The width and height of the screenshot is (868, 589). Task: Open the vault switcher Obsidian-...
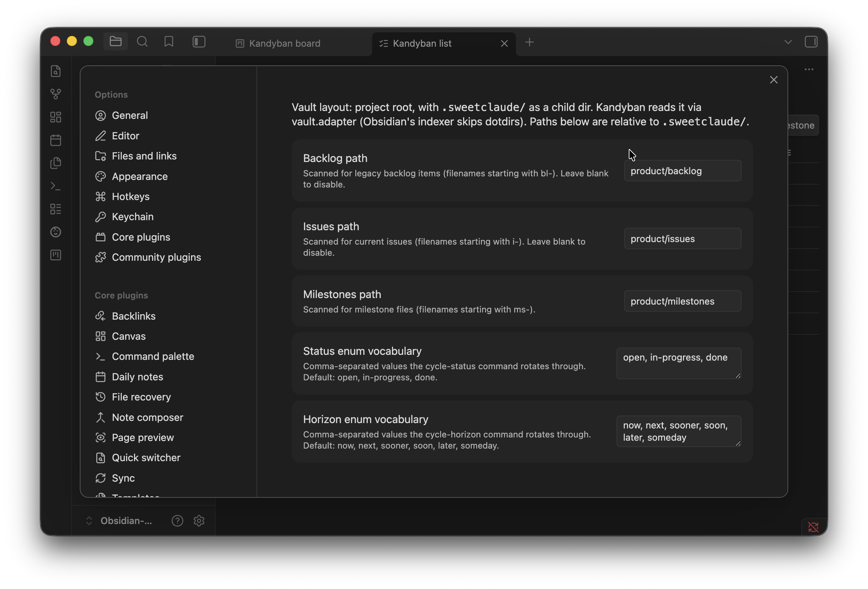coord(119,521)
